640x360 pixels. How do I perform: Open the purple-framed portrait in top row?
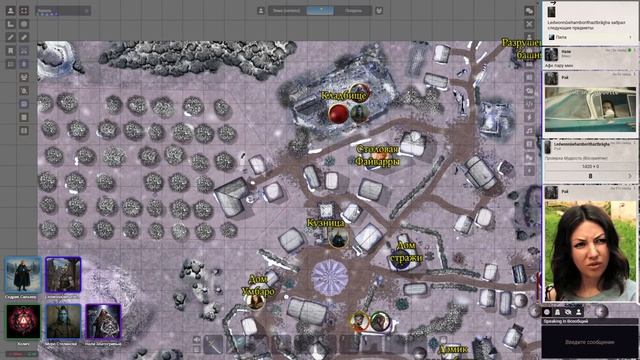pos(63,274)
